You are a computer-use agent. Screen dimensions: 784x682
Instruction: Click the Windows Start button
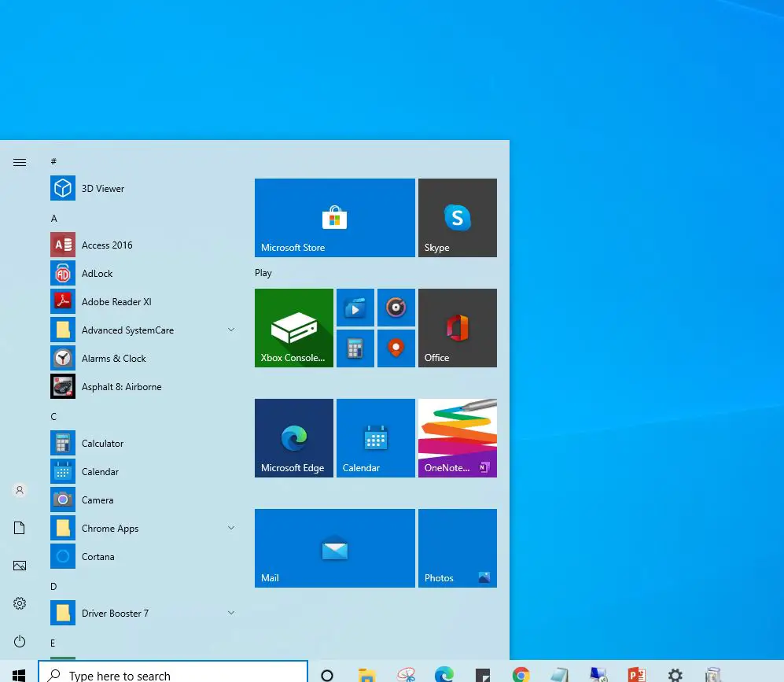point(18,675)
